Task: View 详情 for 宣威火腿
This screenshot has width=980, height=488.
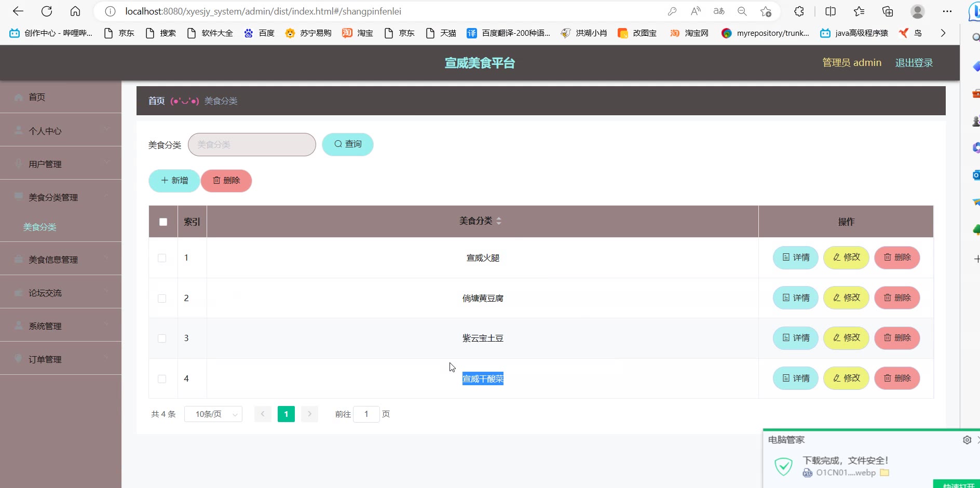Action: click(x=796, y=257)
